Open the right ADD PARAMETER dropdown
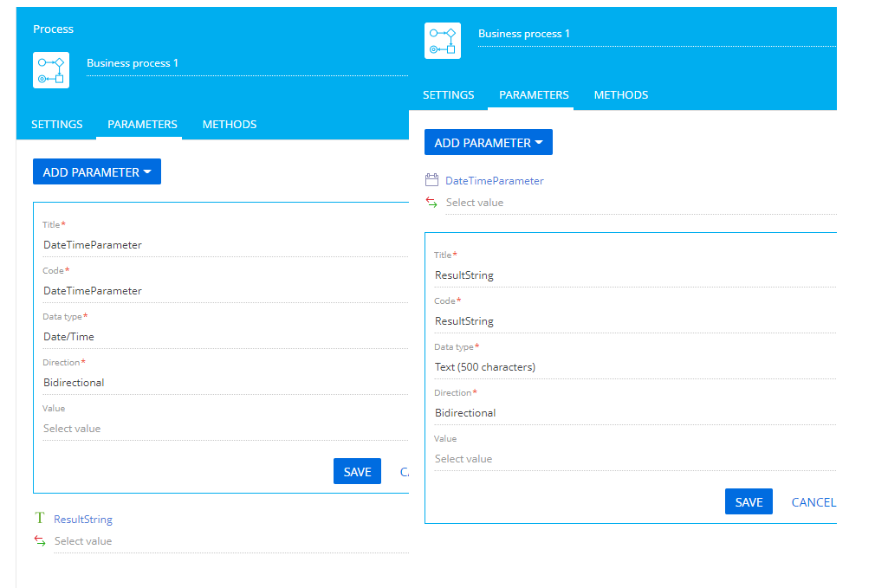The width and height of the screenshot is (888, 588). [488, 142]
